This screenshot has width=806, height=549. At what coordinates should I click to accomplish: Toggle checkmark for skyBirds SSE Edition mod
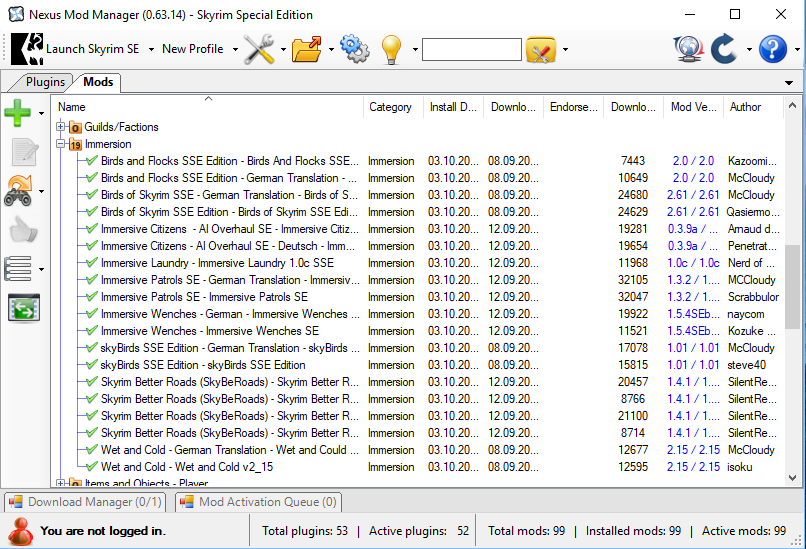click(92, 365)
